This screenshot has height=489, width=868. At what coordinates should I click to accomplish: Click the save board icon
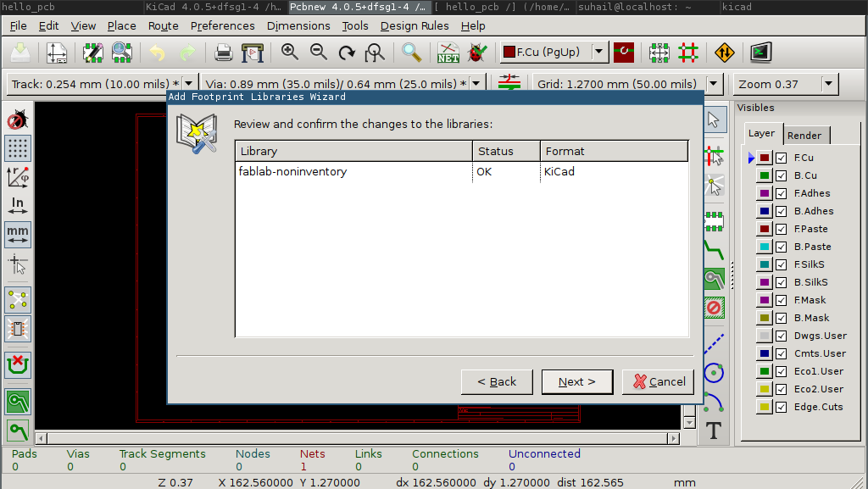(x=21, y=53)
